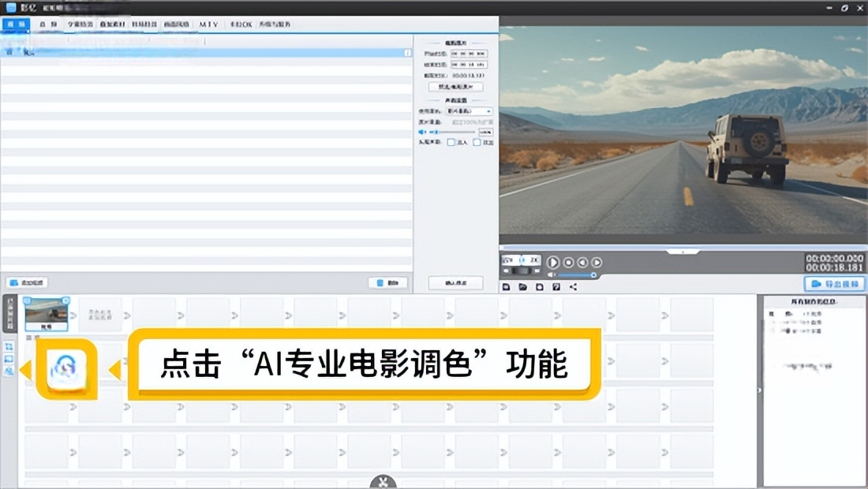Click the add-video placeholder slot with text
This screenshot has width=868, height=489.
[100, 315]
